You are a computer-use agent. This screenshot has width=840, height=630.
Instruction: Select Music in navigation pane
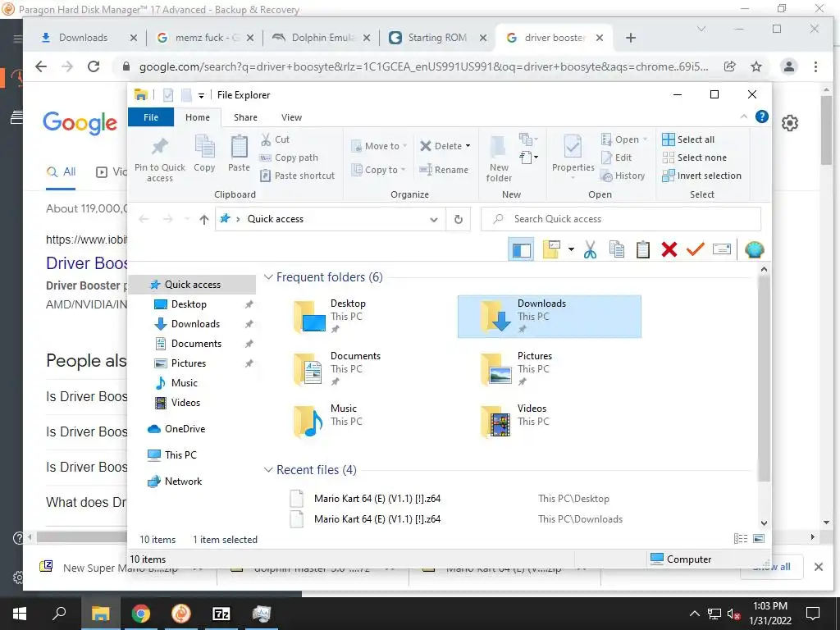tap(185, 383)
